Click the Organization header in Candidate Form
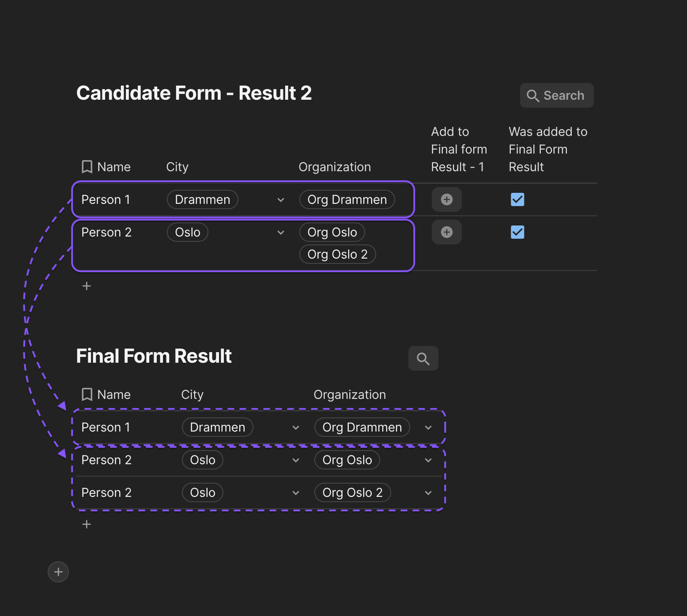The height and width of the screenshot is (616, 687). tap(335, 167)
